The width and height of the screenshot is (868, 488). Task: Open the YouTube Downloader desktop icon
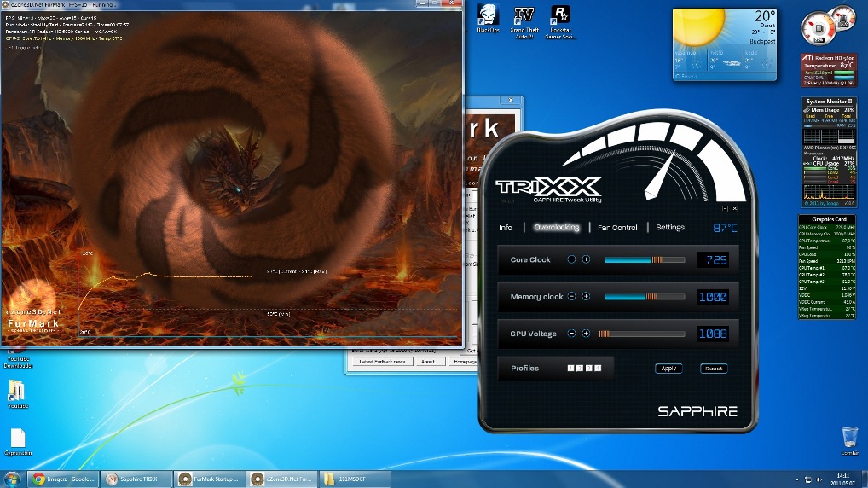coord(18,357)
